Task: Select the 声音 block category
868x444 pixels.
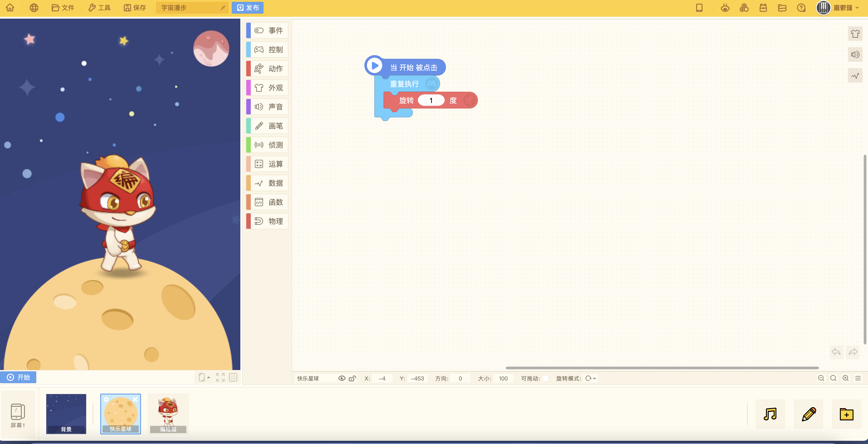Action: point(267,107)
